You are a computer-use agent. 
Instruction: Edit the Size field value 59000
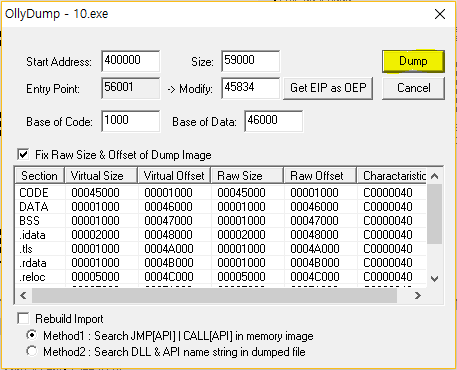(x=251, y=61)
